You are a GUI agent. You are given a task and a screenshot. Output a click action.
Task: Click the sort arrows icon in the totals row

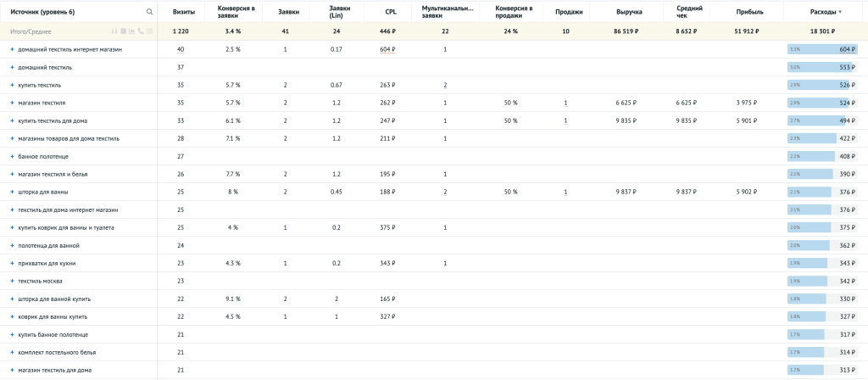pyautogui.click(x=116, y=31)
